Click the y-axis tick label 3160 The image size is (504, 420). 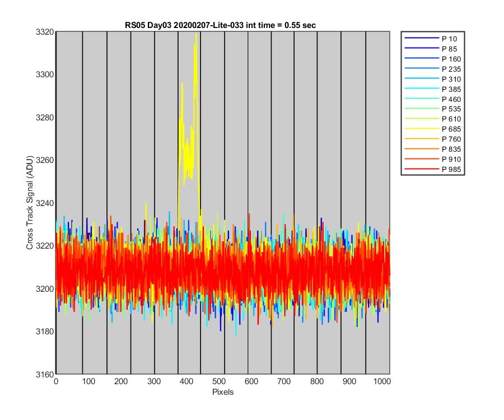(45, 375)
